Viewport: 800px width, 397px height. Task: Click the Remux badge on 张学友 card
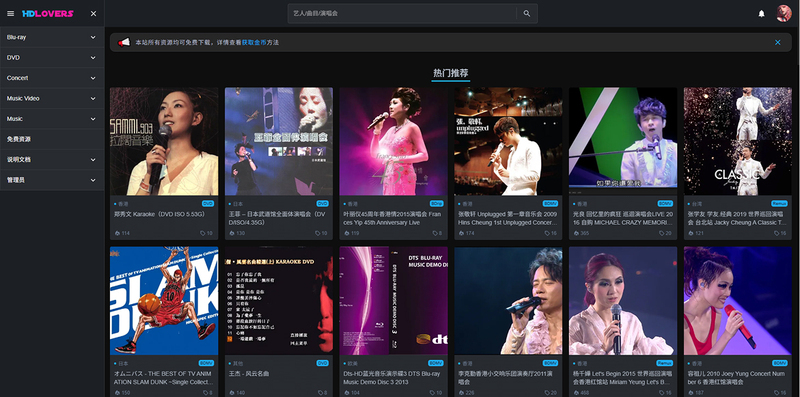(x=779, y=204)
